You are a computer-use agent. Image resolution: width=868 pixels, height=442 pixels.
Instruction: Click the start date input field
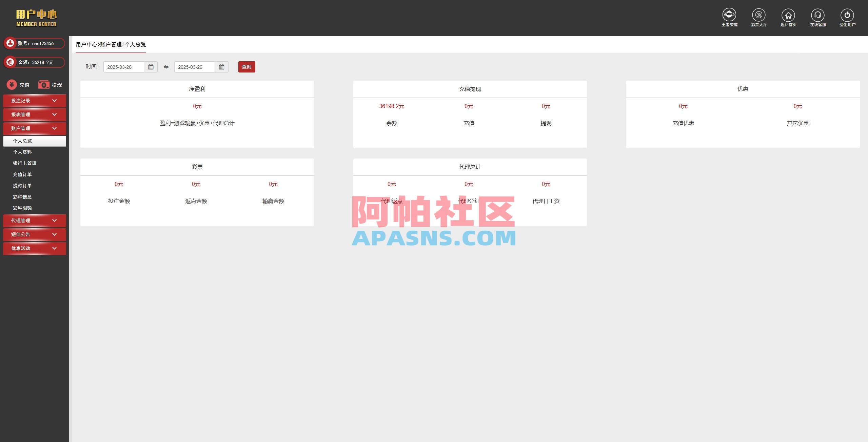point(124,67)
